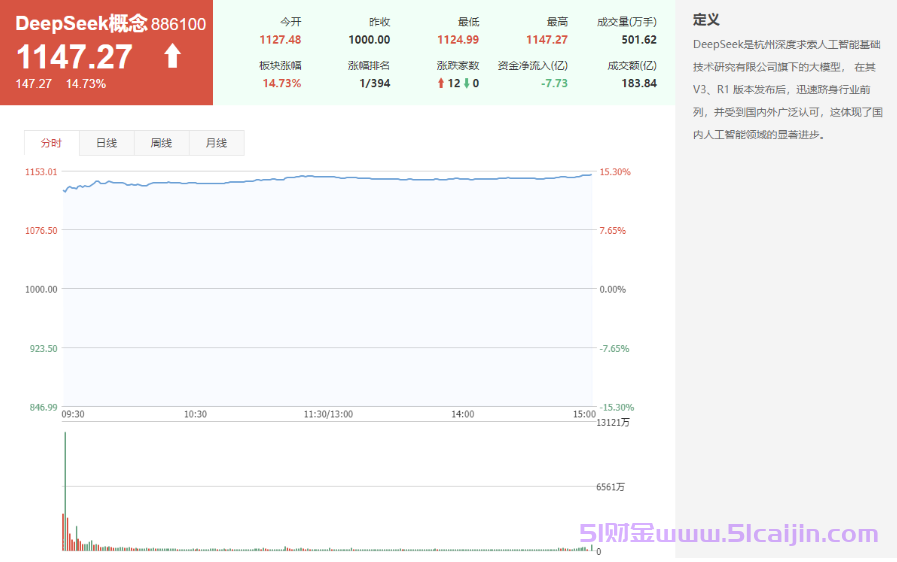The height and width of the screenshot is (562, 897).
Task: Click the blue intraday price line
Action: 328,179
